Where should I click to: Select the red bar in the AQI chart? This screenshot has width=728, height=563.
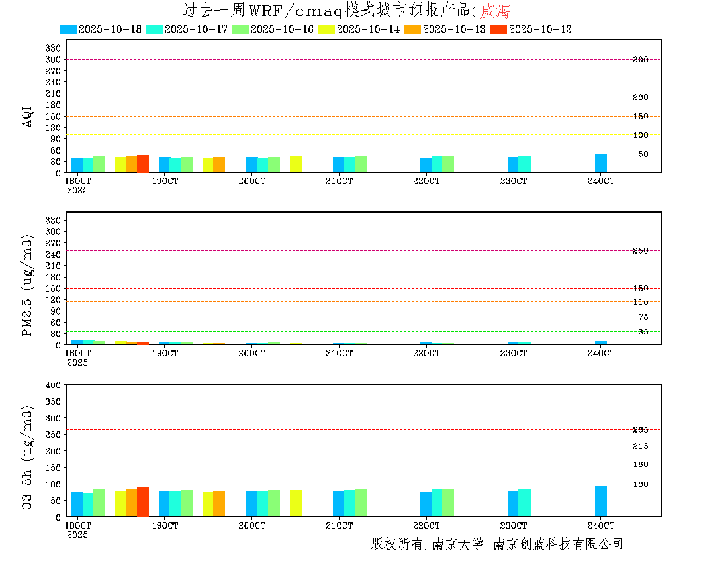click(x=143, y=163)
